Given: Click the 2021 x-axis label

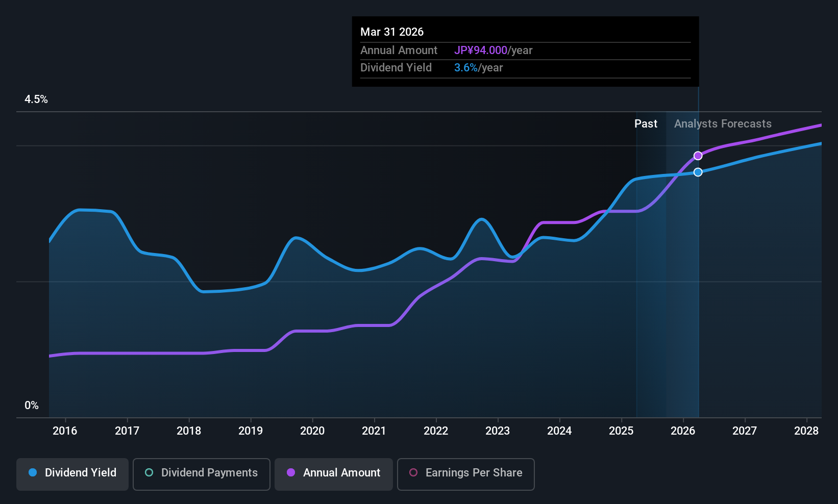Looking at the screenshot, I should (374, 431).
